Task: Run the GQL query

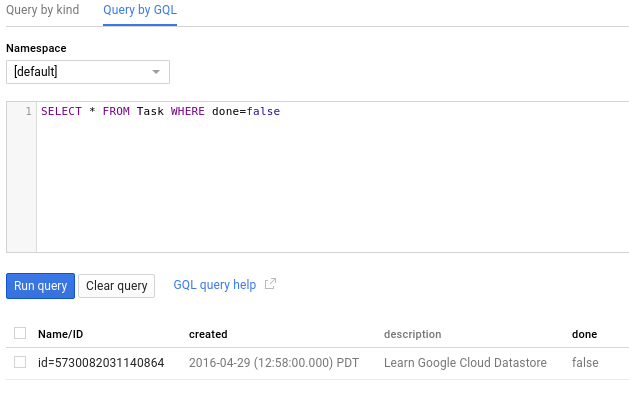Action: pyautogui.click(x=41, y=286)
